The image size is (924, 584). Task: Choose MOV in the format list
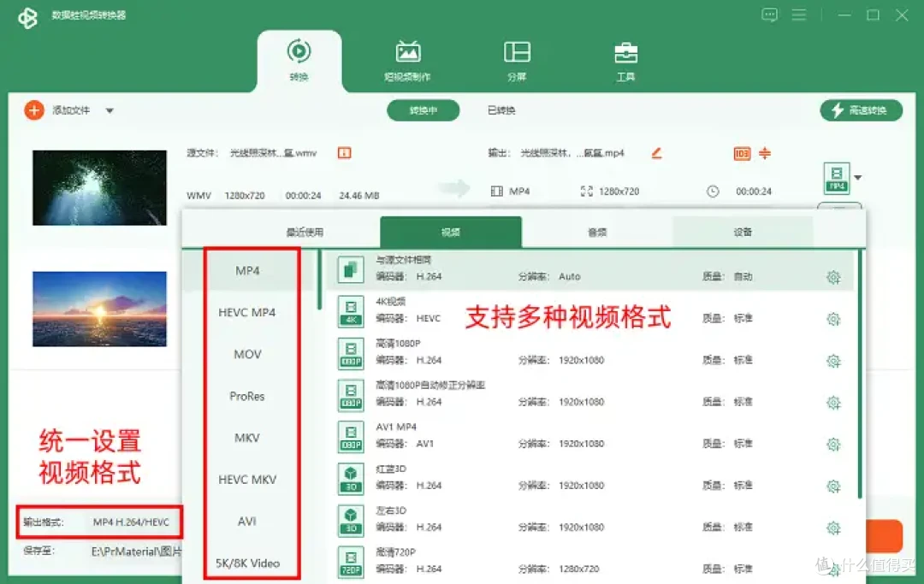point(247,354)
